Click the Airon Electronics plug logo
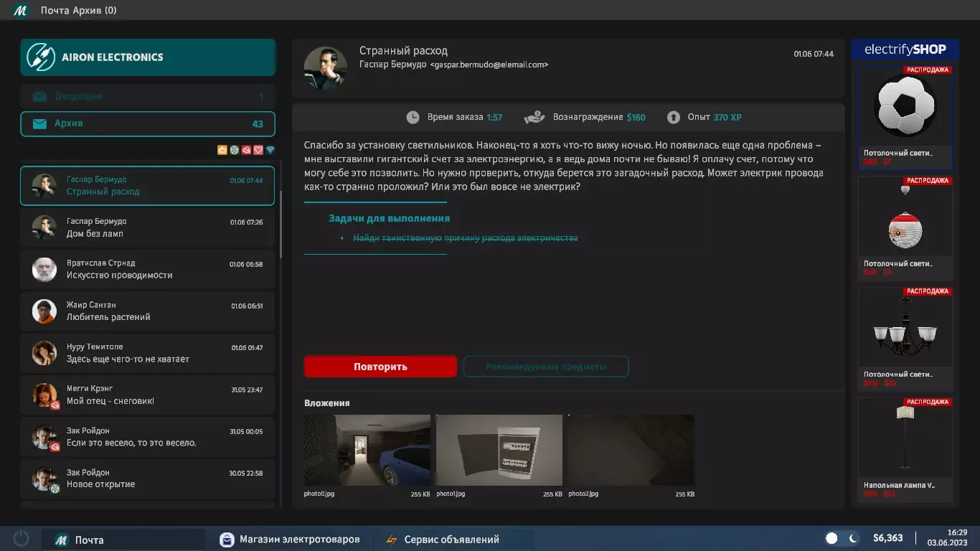This screenshot has width=980, height=551. pyautogui.click(x=41, y=57)
